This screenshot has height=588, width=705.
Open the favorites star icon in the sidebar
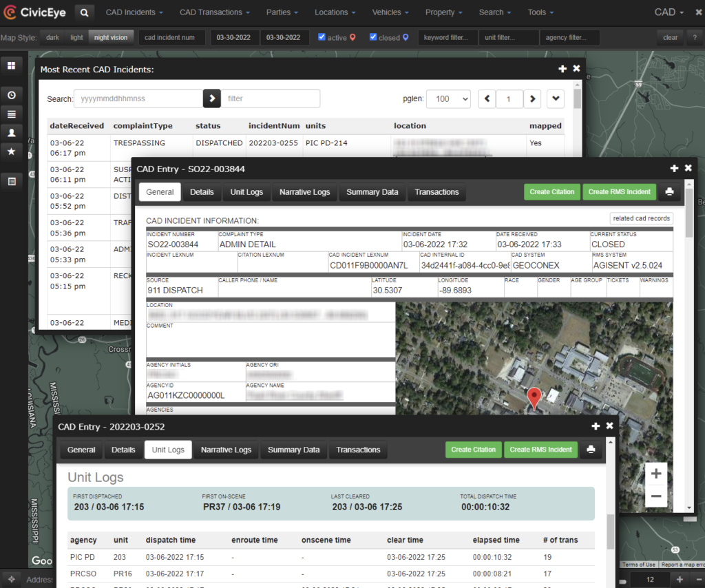pyautogui.click(x=10, y=151)
